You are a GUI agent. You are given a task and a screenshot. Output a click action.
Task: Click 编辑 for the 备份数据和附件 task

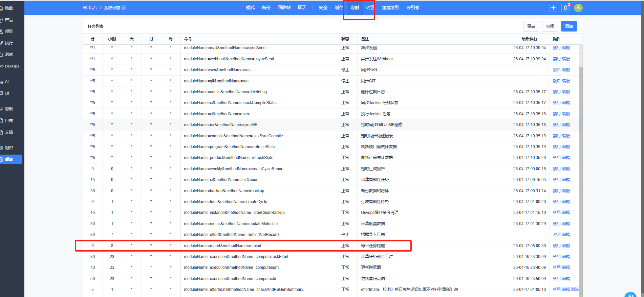[x=566, y=191]
